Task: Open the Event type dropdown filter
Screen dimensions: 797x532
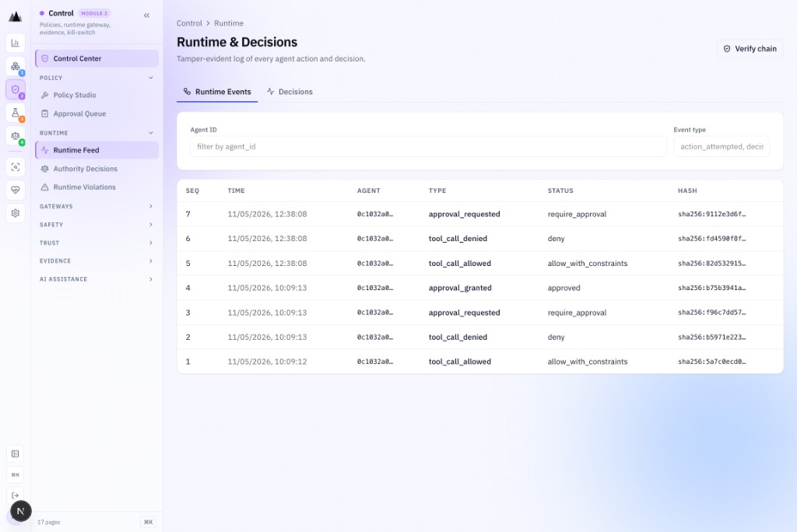Action: 722,147
